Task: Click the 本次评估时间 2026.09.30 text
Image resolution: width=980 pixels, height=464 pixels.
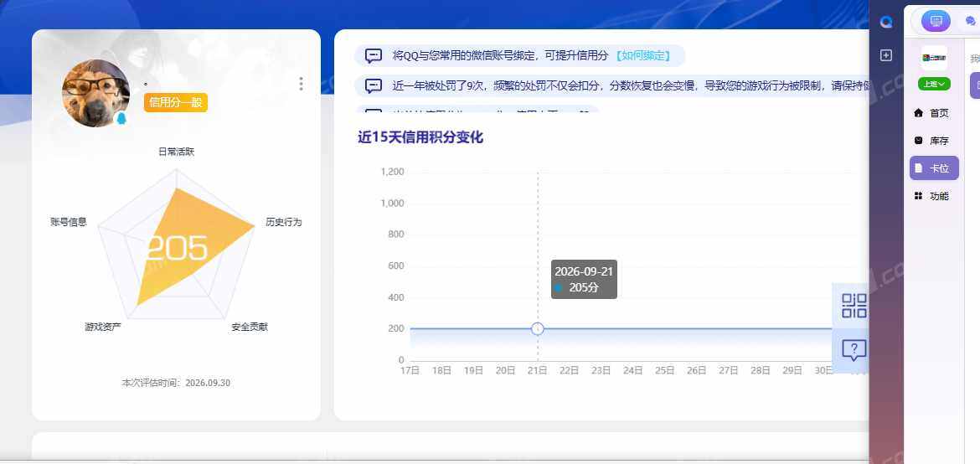Action: point(176,383)
